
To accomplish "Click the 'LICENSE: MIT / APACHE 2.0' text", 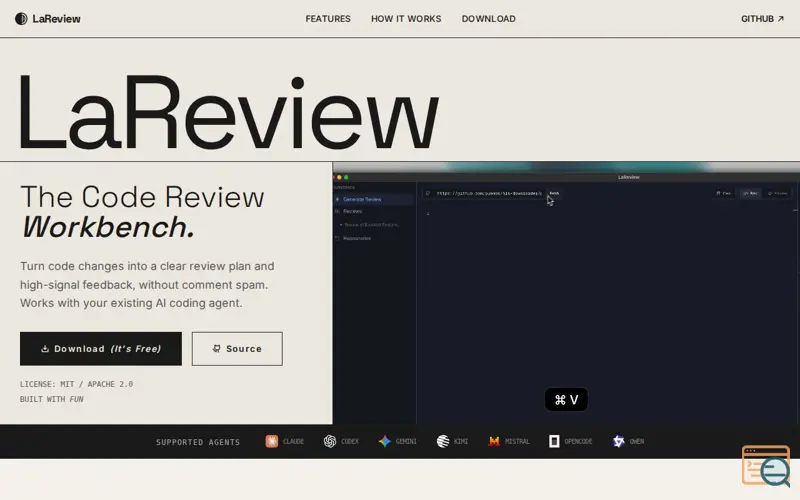I will (77, 384).
